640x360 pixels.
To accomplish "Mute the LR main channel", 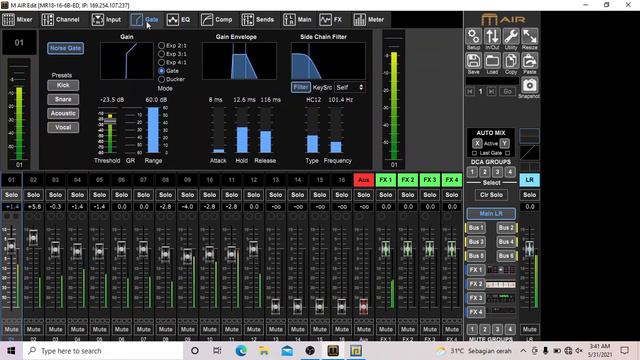I will coord(529,329).
